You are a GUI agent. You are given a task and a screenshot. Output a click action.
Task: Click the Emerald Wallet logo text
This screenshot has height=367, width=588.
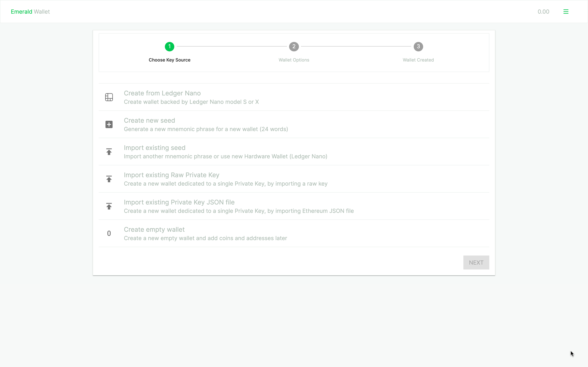tap(30, 11)
